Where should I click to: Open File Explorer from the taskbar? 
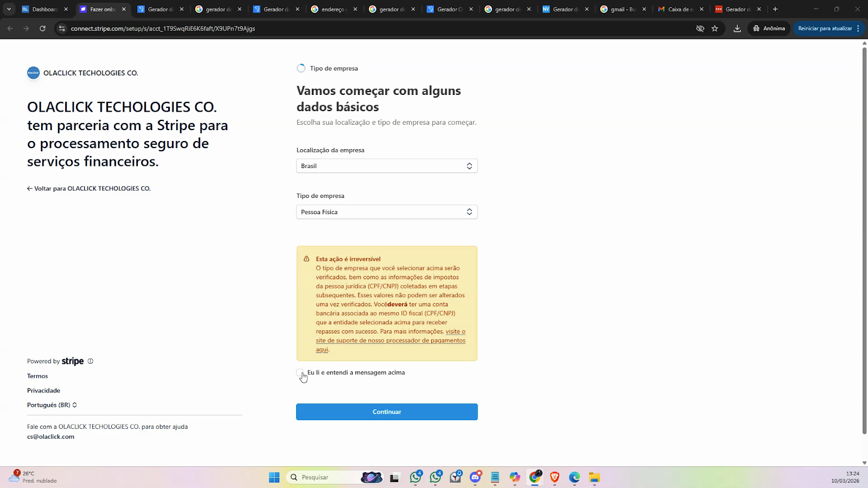594,477
